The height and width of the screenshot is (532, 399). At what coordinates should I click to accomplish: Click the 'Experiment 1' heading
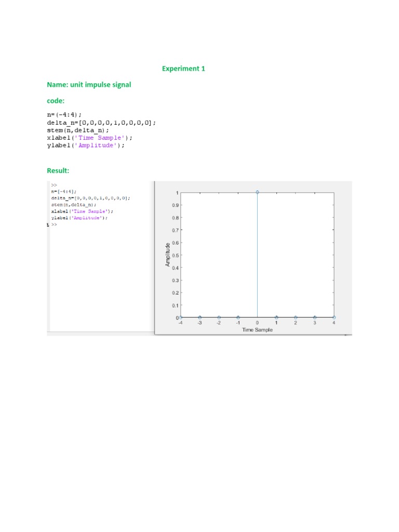tap(183, 69)
